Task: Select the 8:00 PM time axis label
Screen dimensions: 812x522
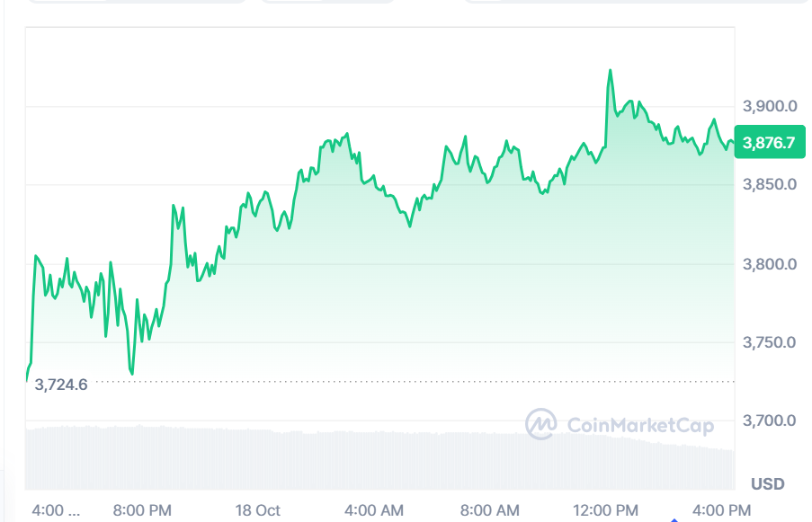Action: pos(142,510)
